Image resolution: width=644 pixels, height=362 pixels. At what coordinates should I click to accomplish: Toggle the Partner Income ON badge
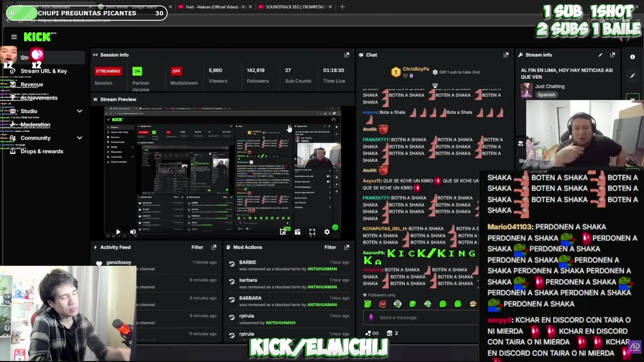tap(137, 71)
